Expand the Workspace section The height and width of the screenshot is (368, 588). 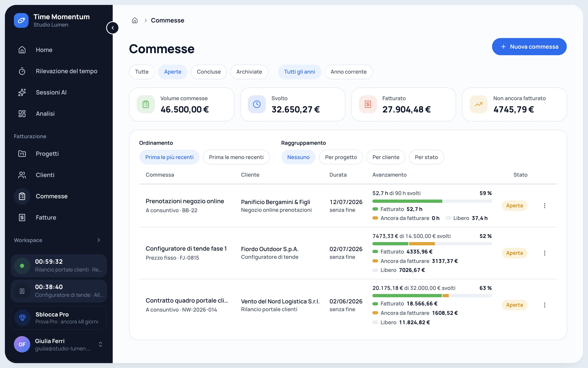(99, 240)
